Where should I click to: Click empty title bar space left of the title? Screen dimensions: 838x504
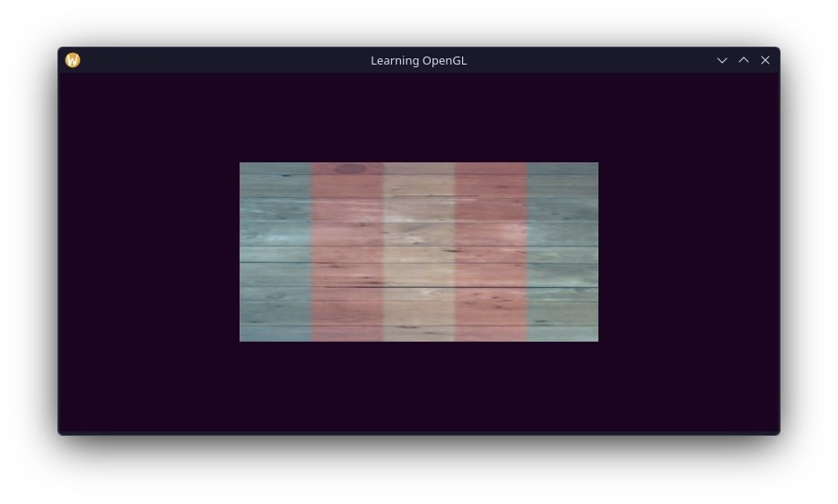(x=224, y=60)
